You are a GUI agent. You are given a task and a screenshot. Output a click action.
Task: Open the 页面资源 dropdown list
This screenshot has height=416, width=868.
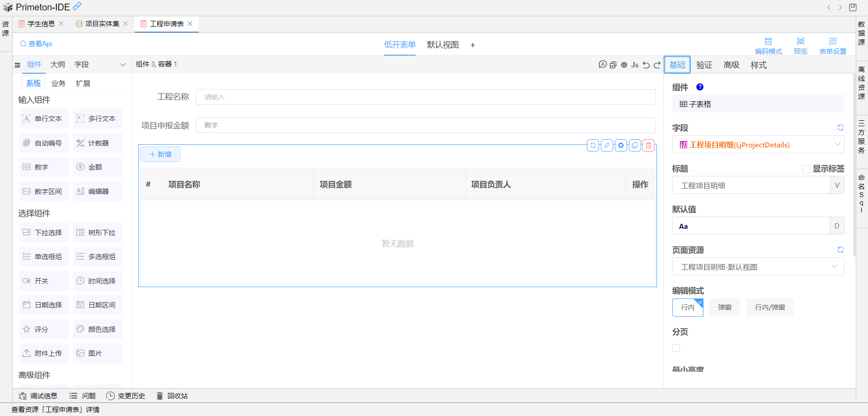coord(834,267)
